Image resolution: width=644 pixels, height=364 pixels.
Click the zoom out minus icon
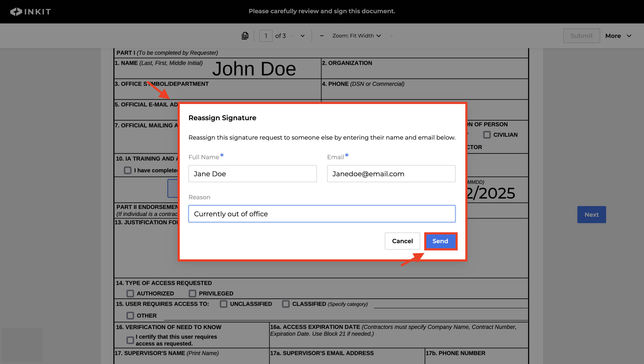point(322,36)
